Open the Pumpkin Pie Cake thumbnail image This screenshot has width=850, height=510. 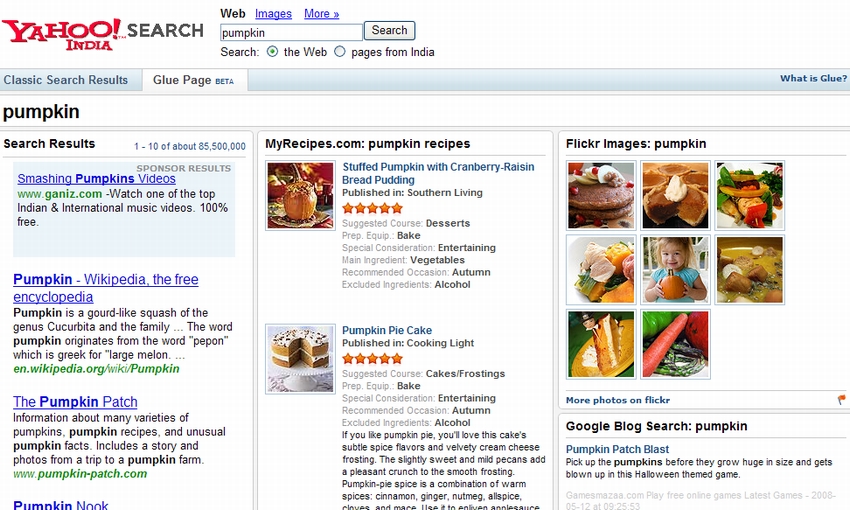[x=300, y=359]
